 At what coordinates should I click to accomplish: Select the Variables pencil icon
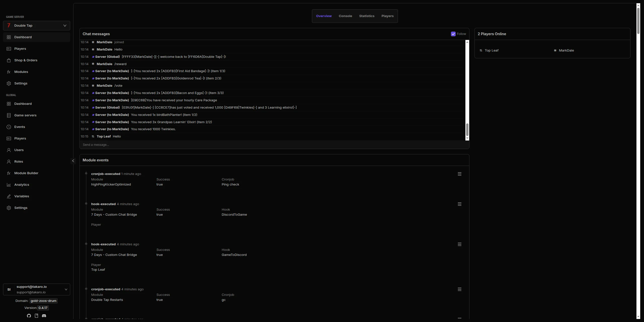click(9, 196)
